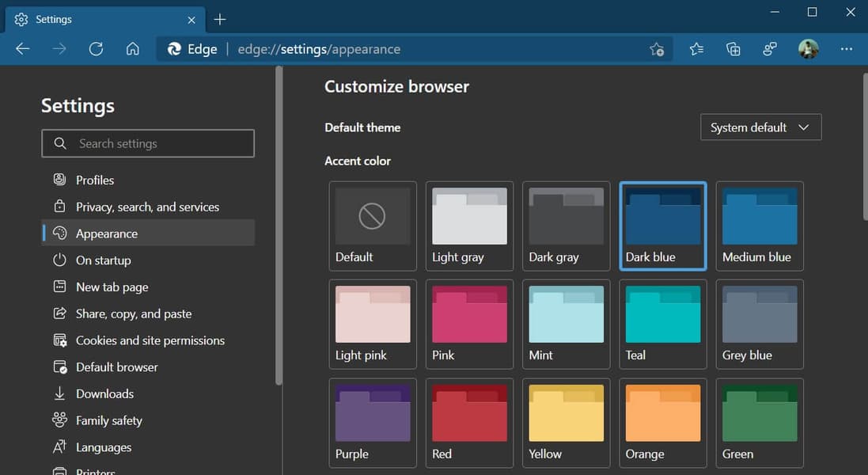Image resolution: width=868 pixels, height=475 pixels.
Task: Pick the Medium blue accent color
Action: click(760, 225)
